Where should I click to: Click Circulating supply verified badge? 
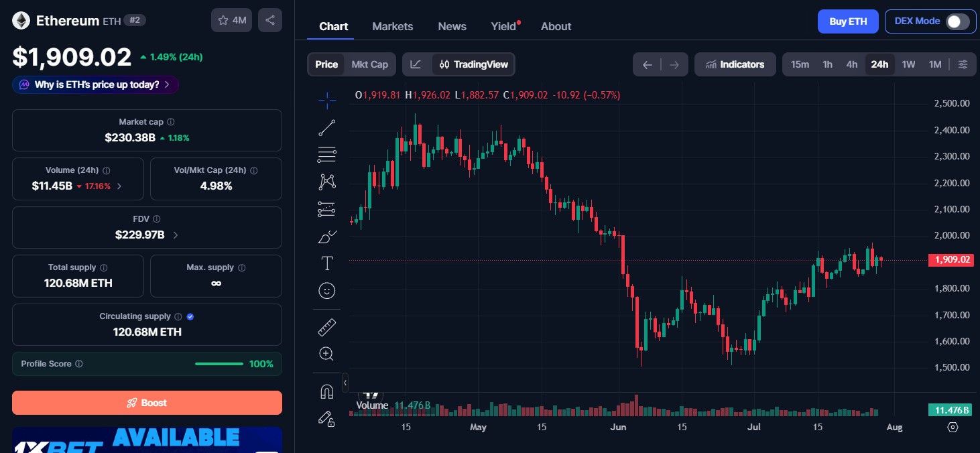pos(190,316)
